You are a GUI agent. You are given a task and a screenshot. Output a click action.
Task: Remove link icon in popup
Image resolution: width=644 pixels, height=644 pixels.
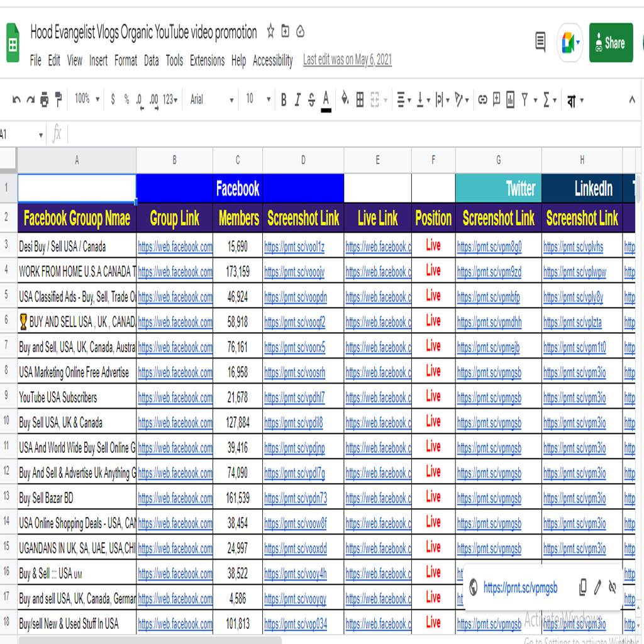613,587
